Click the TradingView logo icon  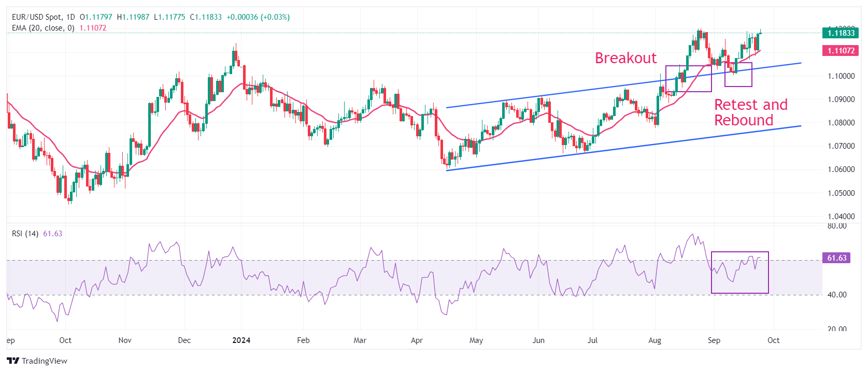pos(13,361)
